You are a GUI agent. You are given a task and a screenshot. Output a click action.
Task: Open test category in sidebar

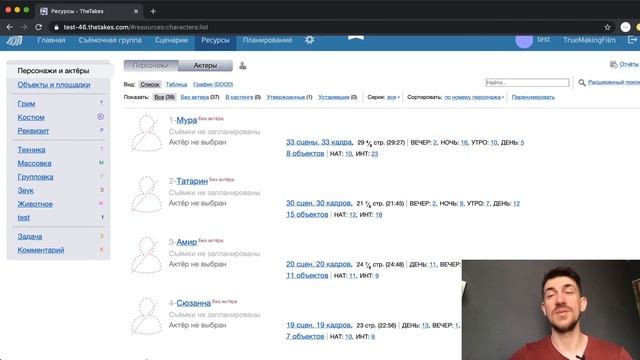pos(23,218)
